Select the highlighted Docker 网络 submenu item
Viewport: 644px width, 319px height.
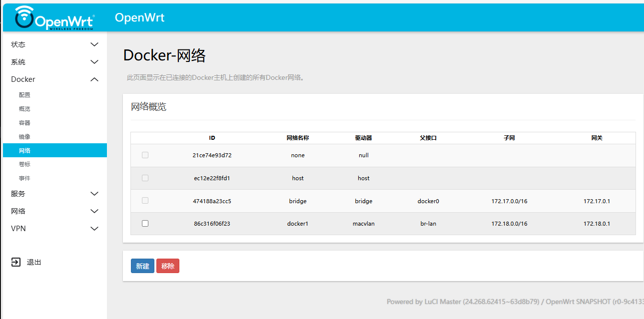[55, 150]
